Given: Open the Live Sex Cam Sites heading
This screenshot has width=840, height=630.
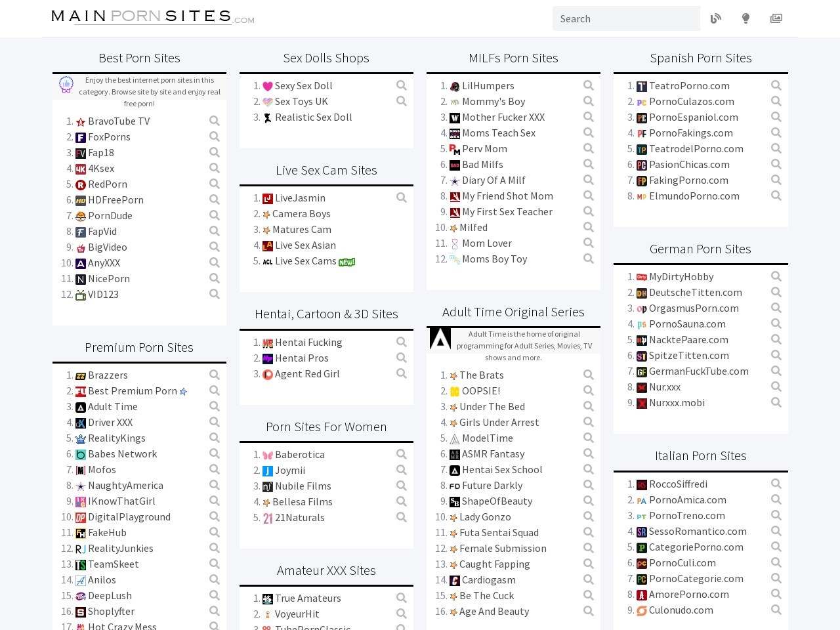Looking at the screenshot, I should (326, 170).
